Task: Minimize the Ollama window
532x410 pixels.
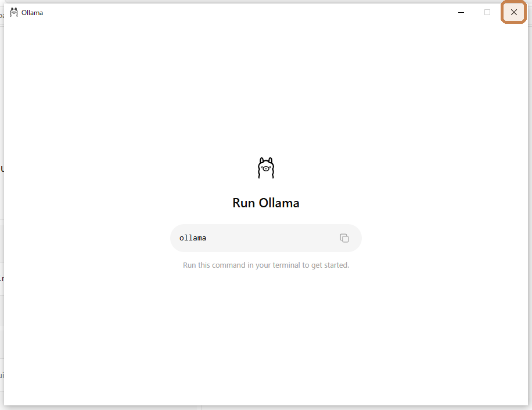Action: [x=461, y=13]
